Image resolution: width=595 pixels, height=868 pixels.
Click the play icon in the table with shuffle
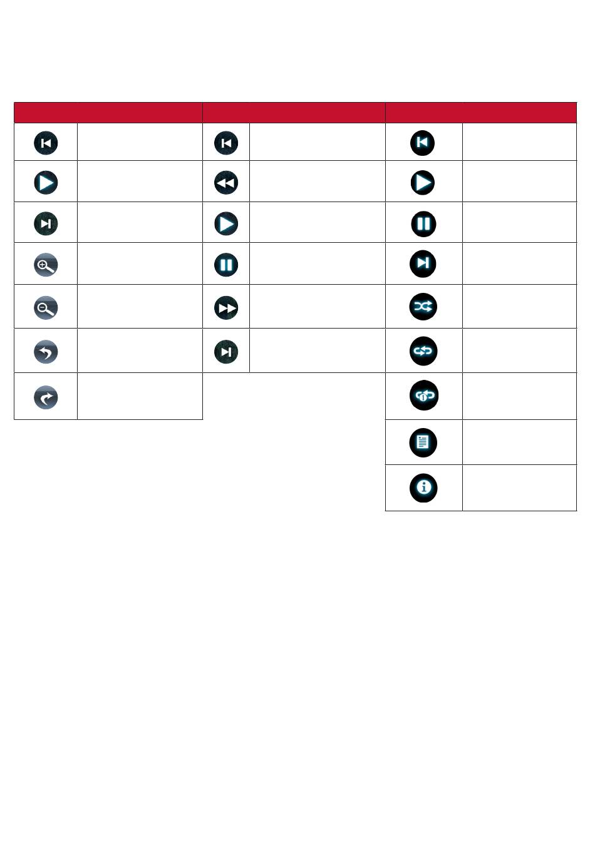(423, 182)
